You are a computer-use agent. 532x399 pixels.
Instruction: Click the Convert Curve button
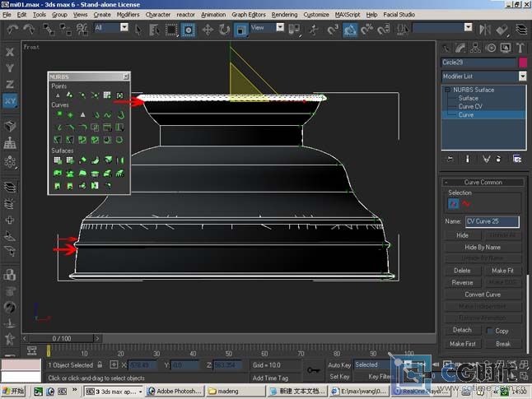point(483,295)
